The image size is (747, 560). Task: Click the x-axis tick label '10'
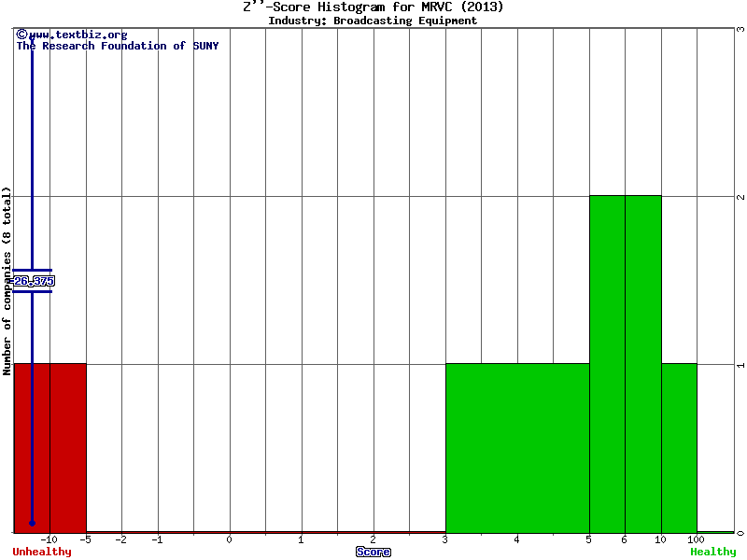tap(660, 539)
